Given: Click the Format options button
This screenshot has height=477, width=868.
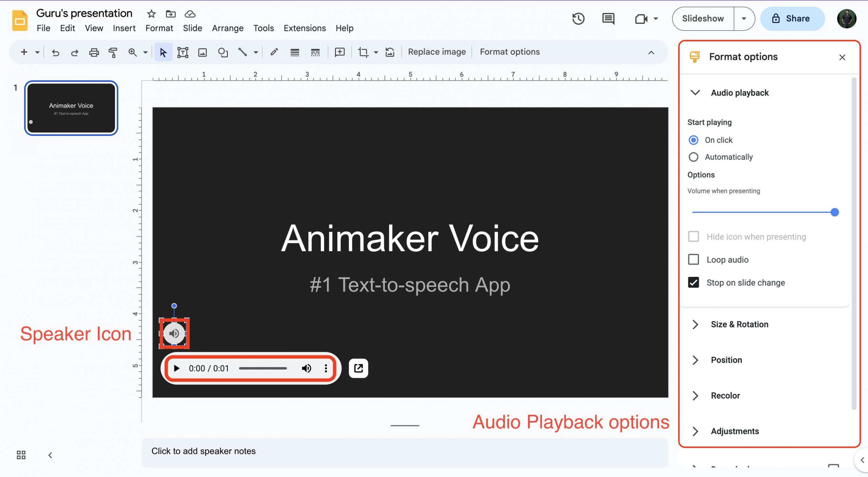Looking at the screenshot, I should pyautogui.click(x=509, y=52).
